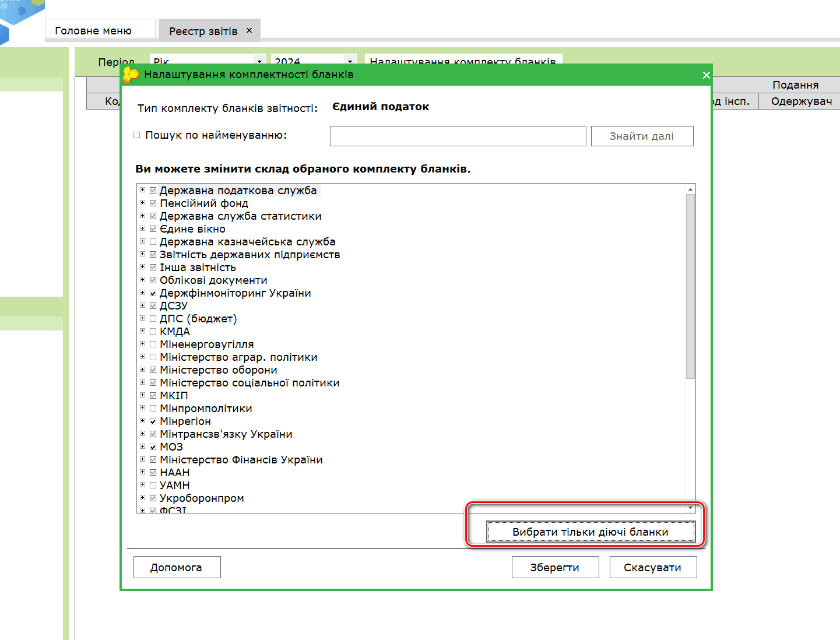Expand Державна податкова служба tree node
The width and height of the screenshot is (840, 640).
coord(142,190)
